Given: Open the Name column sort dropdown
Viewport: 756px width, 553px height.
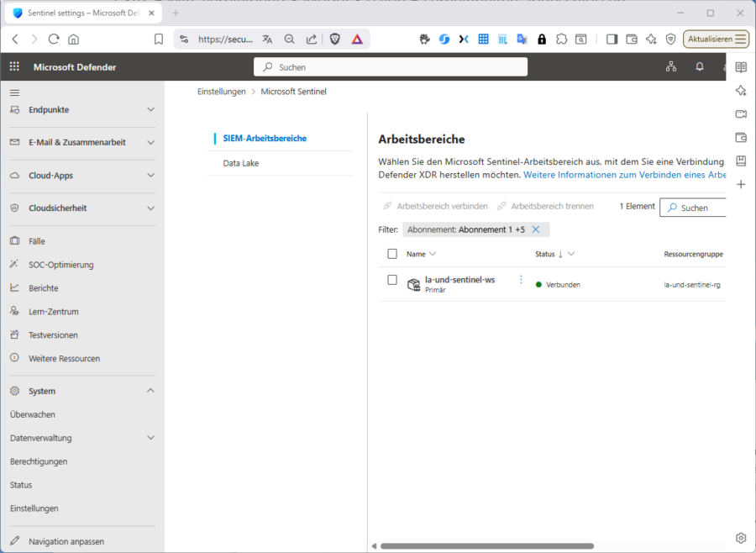Looking at the screenshot, I should coord(431,254).
